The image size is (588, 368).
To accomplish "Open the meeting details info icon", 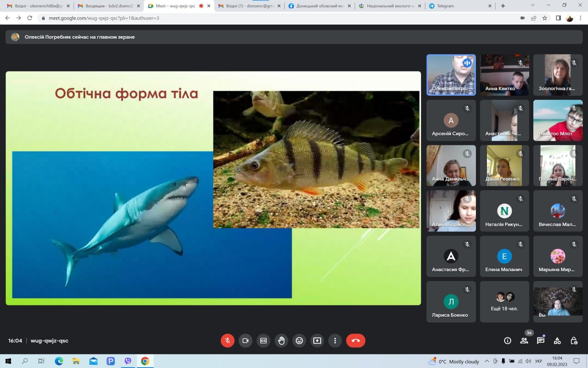I will pos(508,341).
